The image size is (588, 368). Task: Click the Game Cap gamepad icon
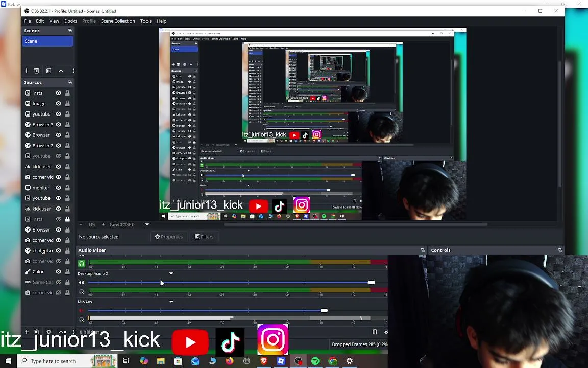coord(28,282)
